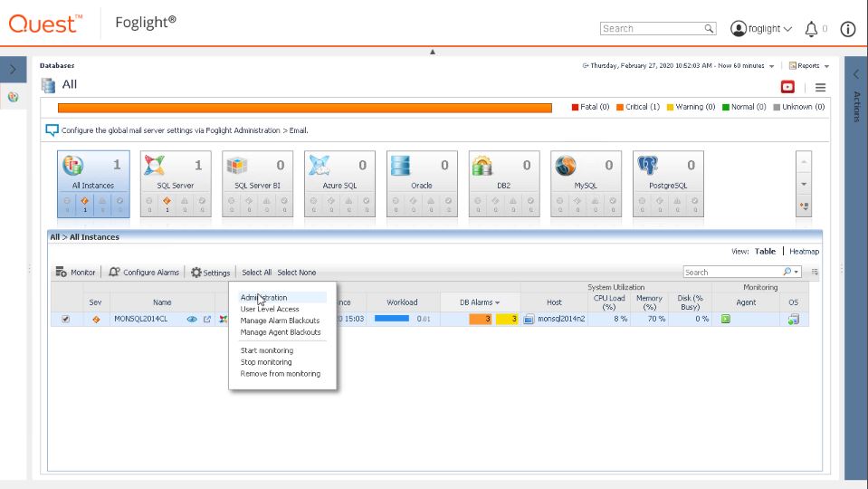Click the add tile icon in tile scroller
Image resolution: width=868 pixels, height=489 pixels.
click(x=804, y=206)
